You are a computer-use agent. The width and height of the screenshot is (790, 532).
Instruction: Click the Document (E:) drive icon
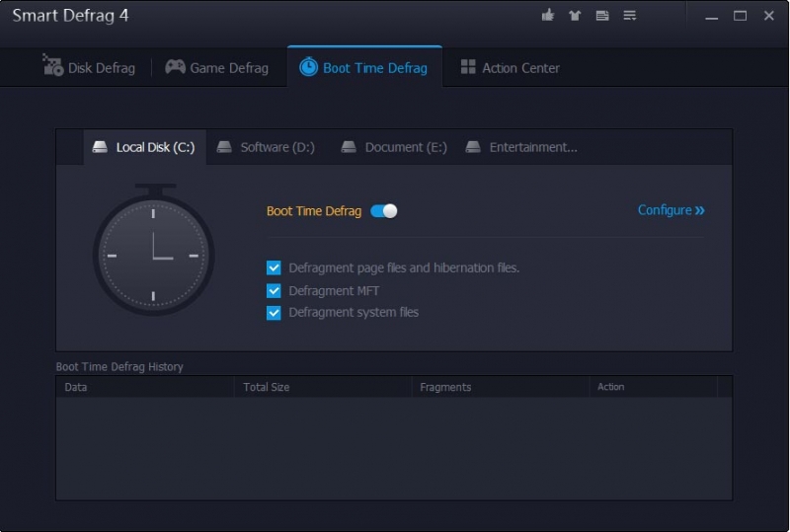(349, 147)
